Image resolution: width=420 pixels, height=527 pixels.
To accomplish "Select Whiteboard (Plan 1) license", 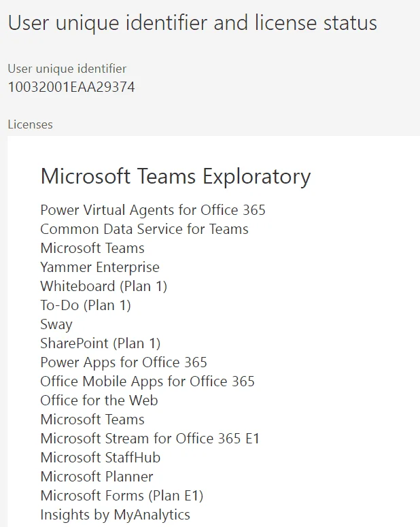I will (104, 286).
